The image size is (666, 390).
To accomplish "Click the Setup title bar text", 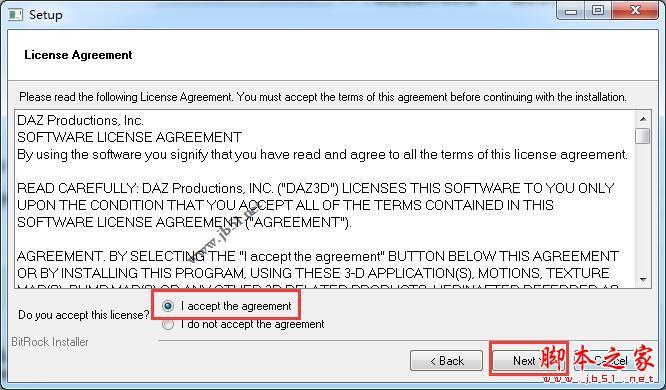I will point(46,15).
